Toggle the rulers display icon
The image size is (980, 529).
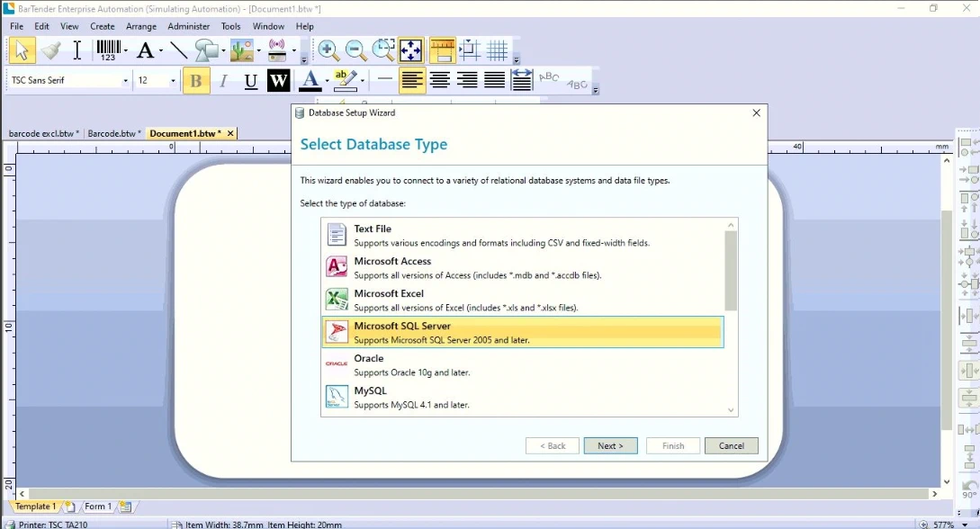coord(442,50)
